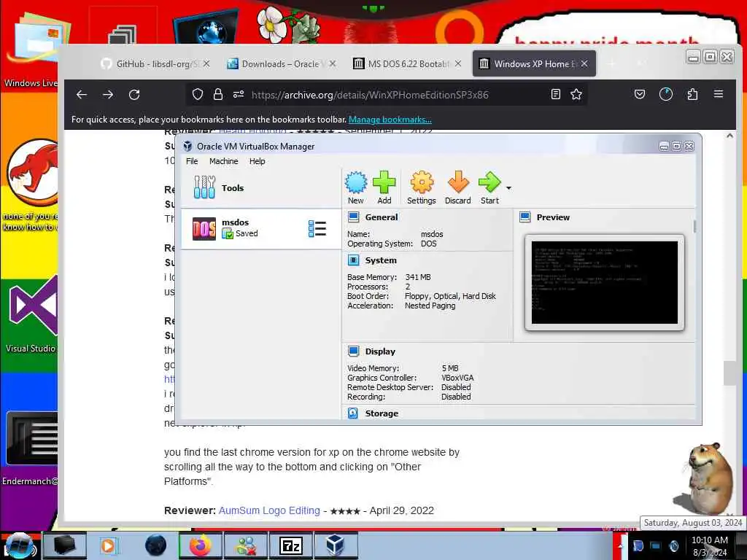Open the Start button dropdown arrow

(508, 188)
